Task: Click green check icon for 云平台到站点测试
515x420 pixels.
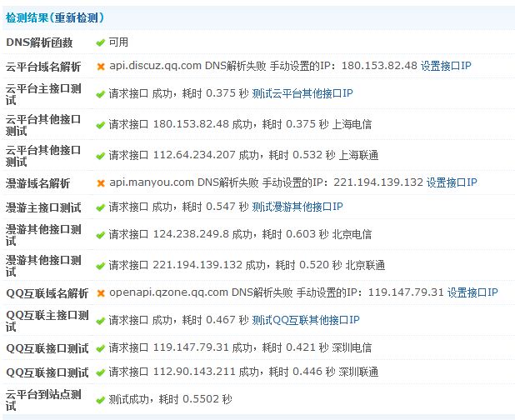Action: pos(100,400)
